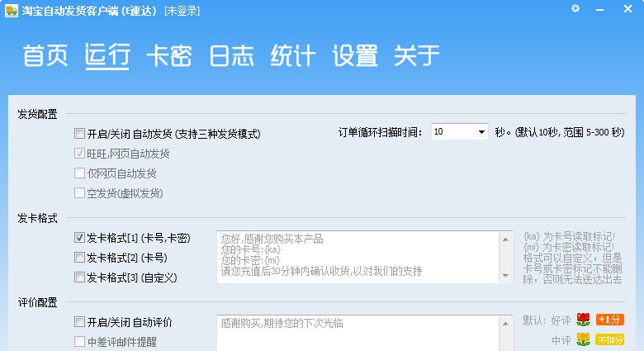The width and height of the screenshot is (644, 351).
Task: Click the 订单循环扫描时间 label
Action: pyautogui.click(x=380, y=132)
